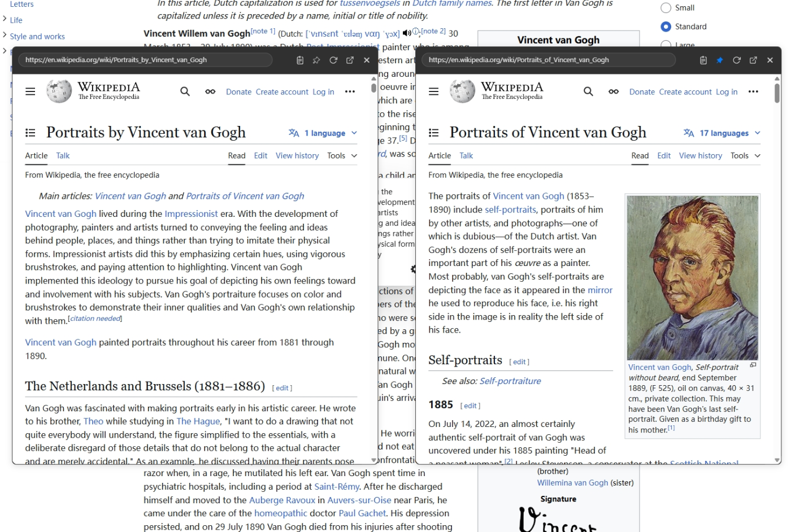Select the Small text size radio button

(666, 8)
